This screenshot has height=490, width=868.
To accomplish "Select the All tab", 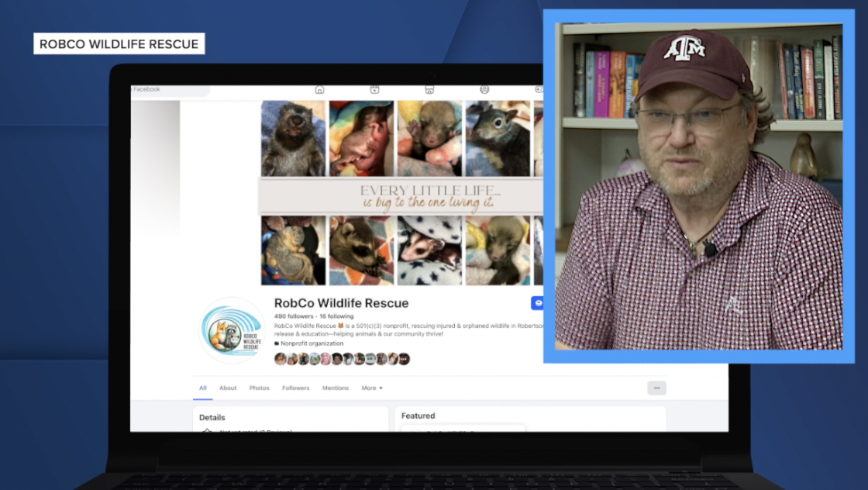I will (203, 388).
